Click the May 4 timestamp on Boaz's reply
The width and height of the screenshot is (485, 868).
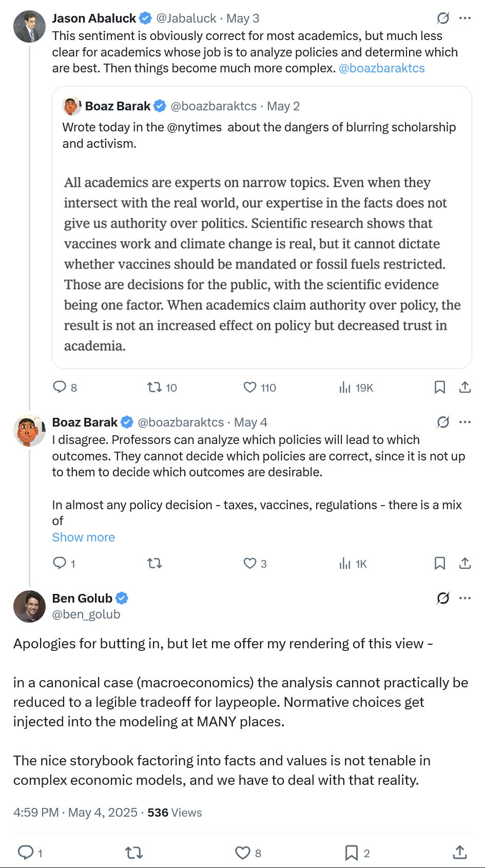(x=250, y=422)
